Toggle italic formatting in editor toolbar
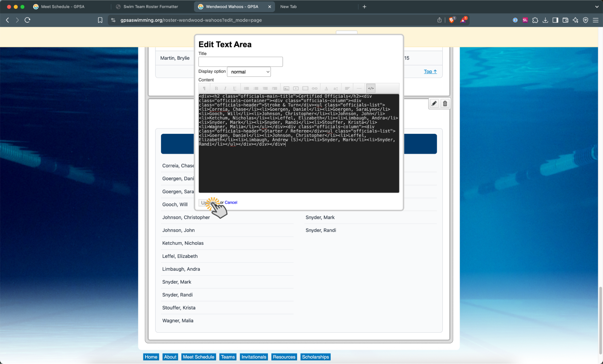Image resolution: width=603 pixels, height=364 pixels. point(225,88)
